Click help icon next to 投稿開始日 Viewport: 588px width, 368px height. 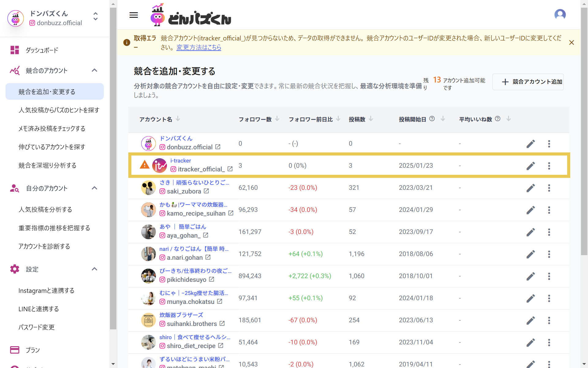point(432,119)
